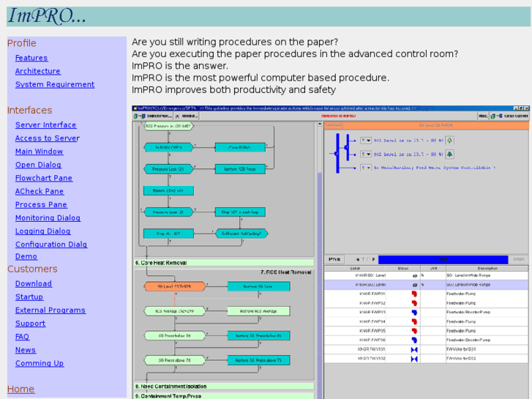Viewport: 532px width, 399px height.
Task: Click the tree icon beside SG2 level condition
Action: 449,154
